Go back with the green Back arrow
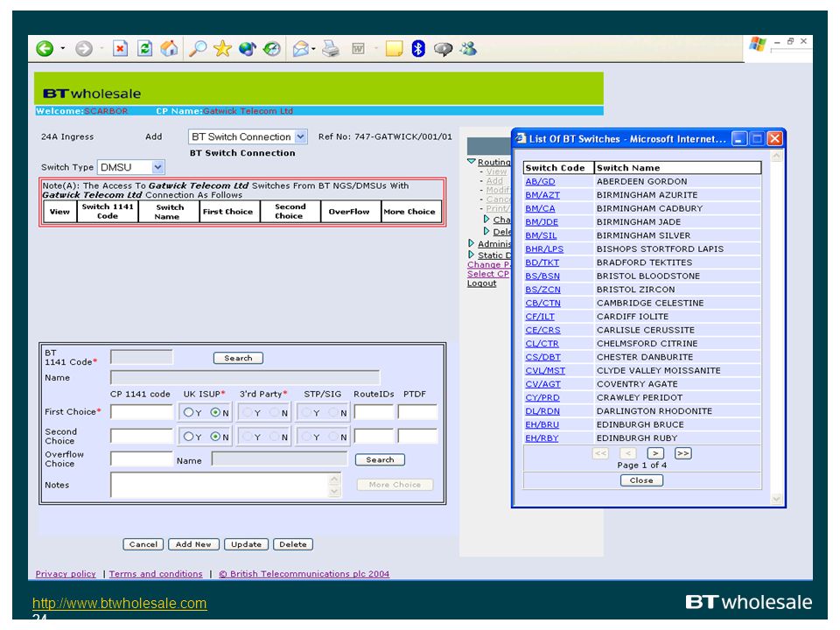 click(45, 49)
